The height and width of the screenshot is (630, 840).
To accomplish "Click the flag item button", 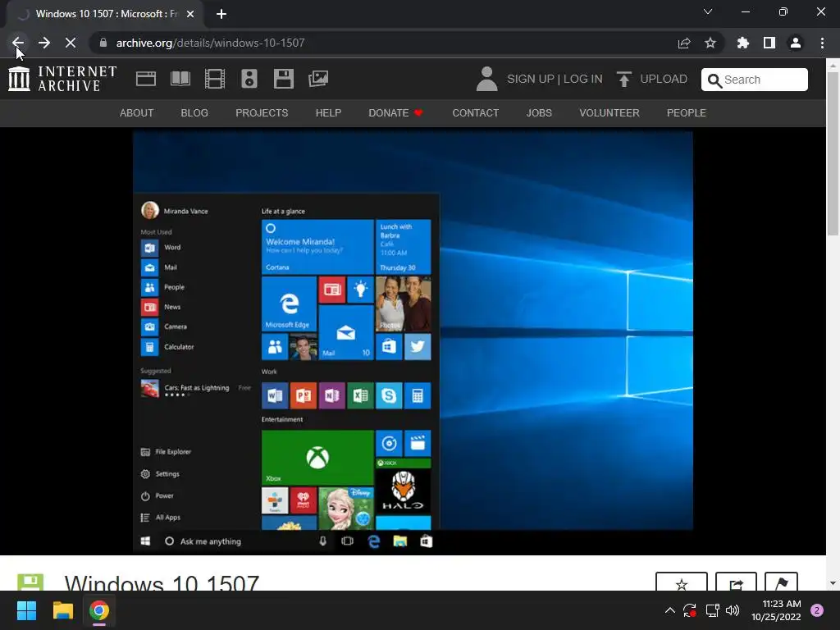I will (781, 583).
